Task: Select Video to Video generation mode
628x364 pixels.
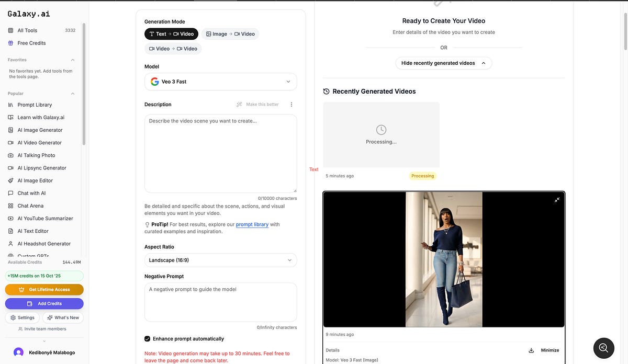Action: 173,49
